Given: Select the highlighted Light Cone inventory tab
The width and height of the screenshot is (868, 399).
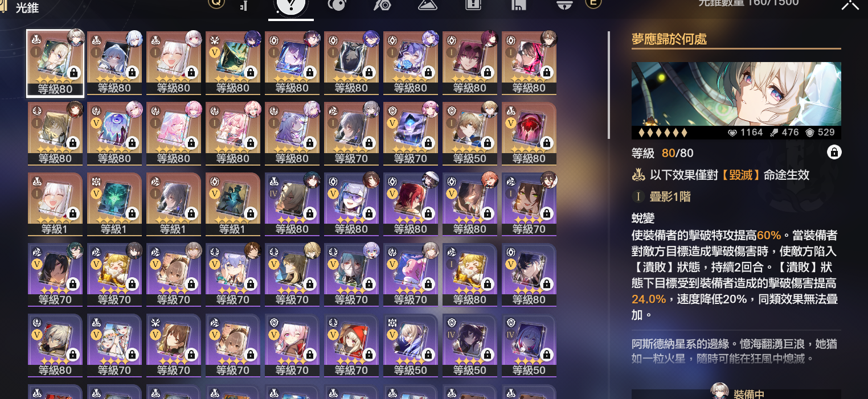Looking at the screenshot, I should tap(290, 6).
